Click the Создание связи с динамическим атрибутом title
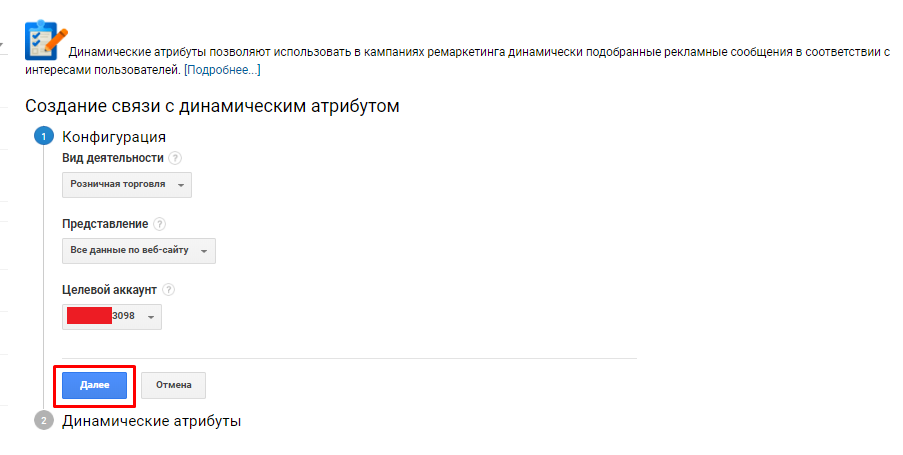 (212, 105)
